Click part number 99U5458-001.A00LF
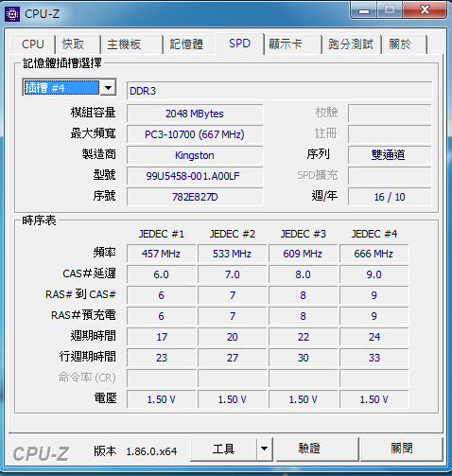Image resolution: width=452 pixels, height=476 pixels. point(195,176)
